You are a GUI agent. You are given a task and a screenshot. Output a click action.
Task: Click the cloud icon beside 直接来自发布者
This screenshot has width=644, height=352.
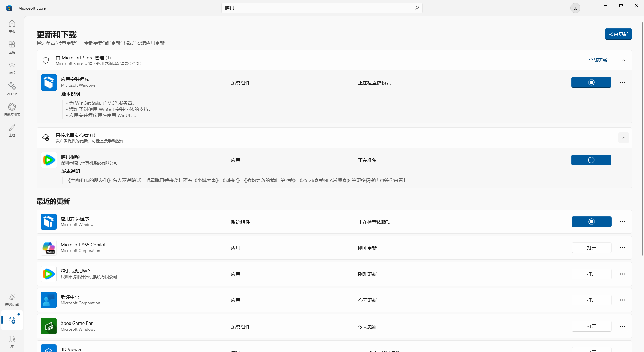click(46, 137)
